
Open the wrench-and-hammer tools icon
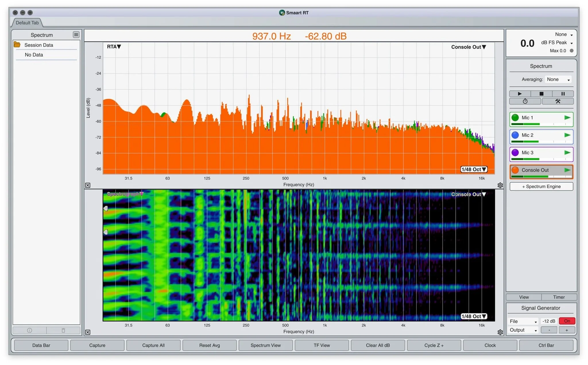558,101
